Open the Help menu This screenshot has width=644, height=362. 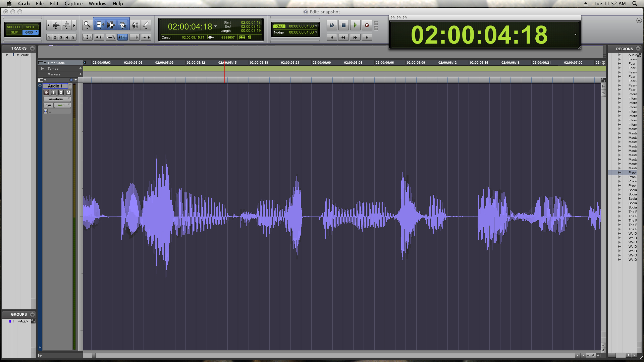pyautogui.click(x=117, y=3)
